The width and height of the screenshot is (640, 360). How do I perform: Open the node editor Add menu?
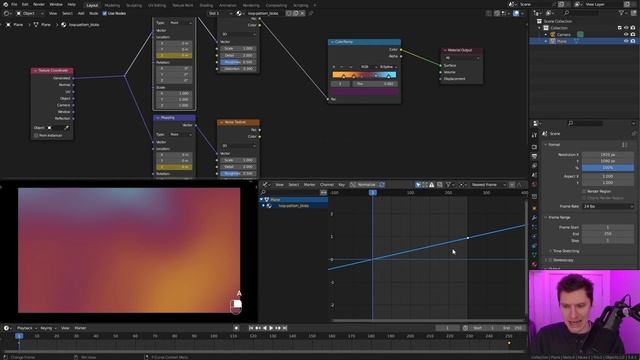tap(81, 13)
